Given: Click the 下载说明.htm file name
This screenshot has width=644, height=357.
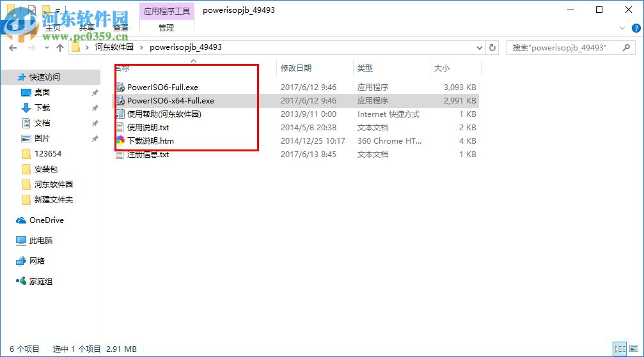Looking at the screenshot, I should coord(150,141).
